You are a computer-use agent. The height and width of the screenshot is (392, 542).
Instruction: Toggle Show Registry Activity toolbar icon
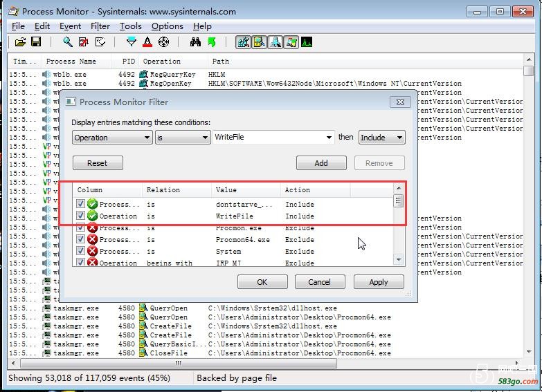(244, 42)
